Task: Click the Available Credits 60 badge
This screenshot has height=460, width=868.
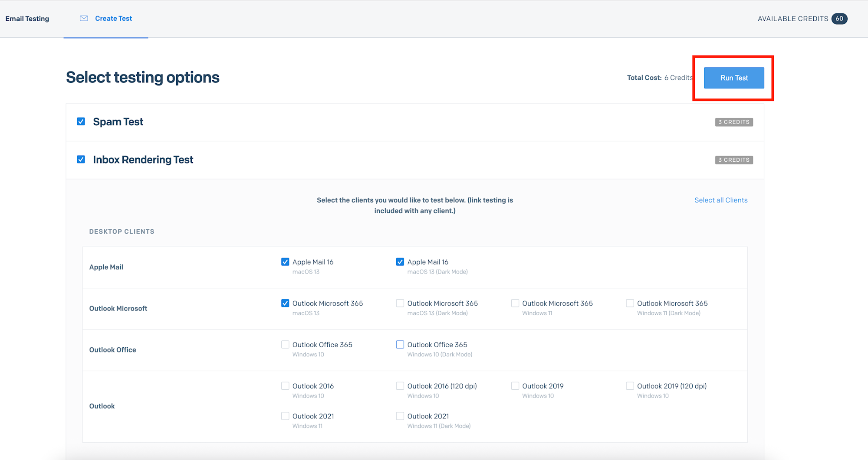Action: coord(839,19)
